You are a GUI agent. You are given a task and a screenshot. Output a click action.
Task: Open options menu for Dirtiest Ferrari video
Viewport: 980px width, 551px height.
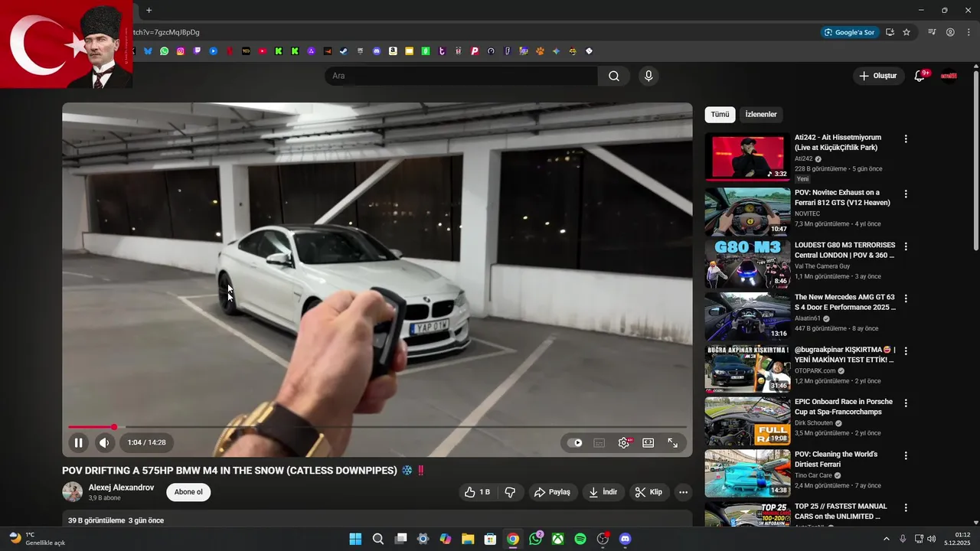pyautogui.click(x=906, y=455)
